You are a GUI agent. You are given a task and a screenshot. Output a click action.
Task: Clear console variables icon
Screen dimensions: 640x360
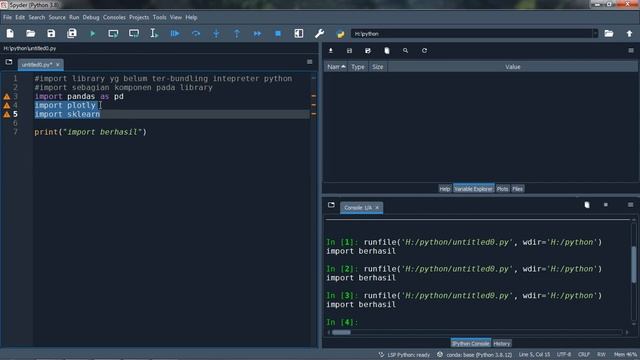point(587,205)
